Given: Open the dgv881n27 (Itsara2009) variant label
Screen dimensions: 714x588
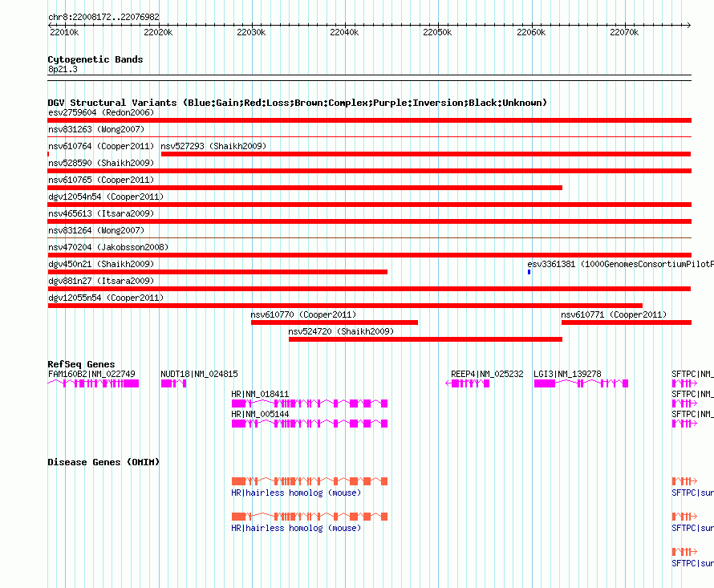Looking at the screenshot, I should pos(101,281).
